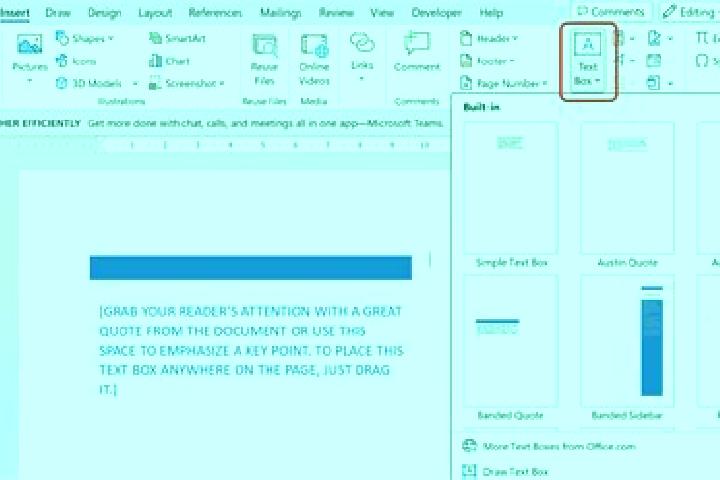Open the Shapes gallery
720x480 pixels.
pyautogui.click(x=84, y=39)
